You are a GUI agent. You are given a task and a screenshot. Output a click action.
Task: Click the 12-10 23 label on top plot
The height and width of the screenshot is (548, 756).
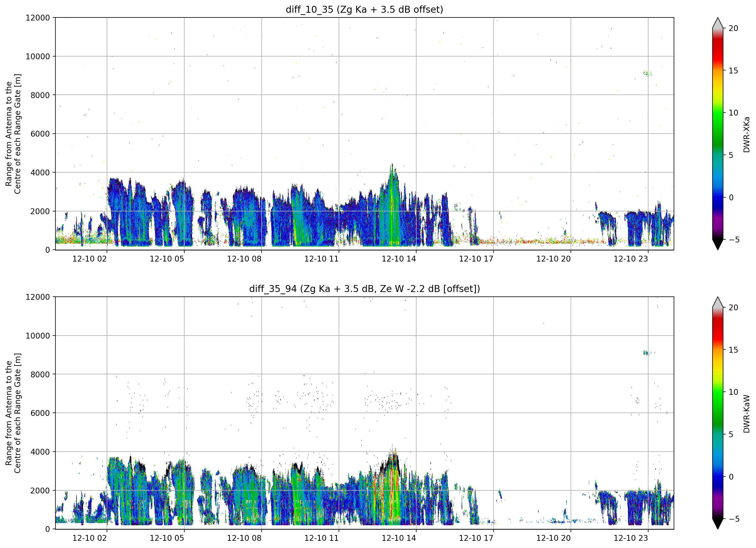631,259
